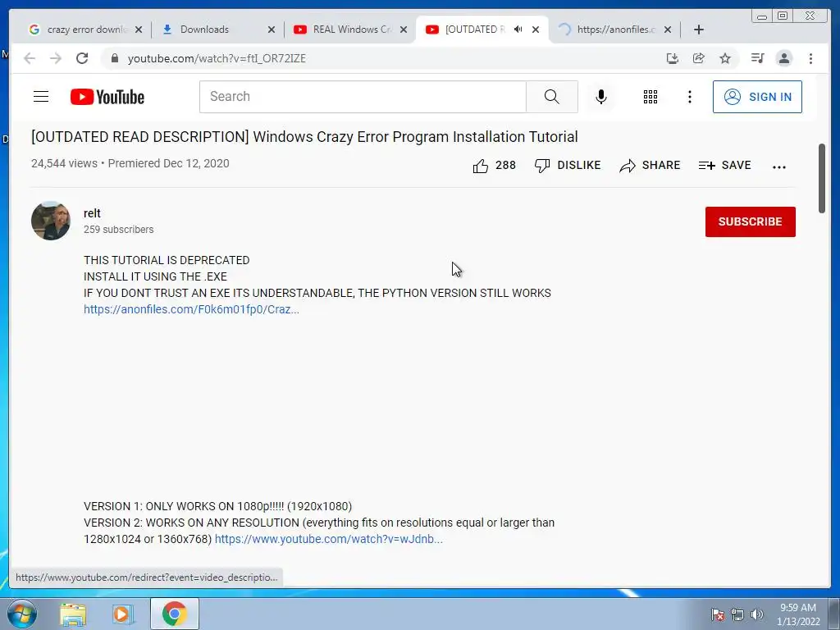Open Action Center flag icon
Screen dimensions: 840x630
pyautogui.click(x=718, y=614)
